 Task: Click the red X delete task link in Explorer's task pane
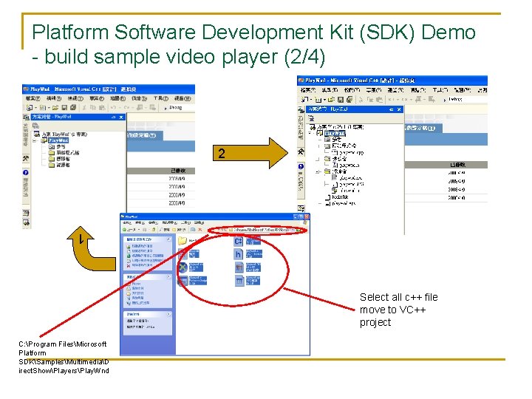click(139, 265)
